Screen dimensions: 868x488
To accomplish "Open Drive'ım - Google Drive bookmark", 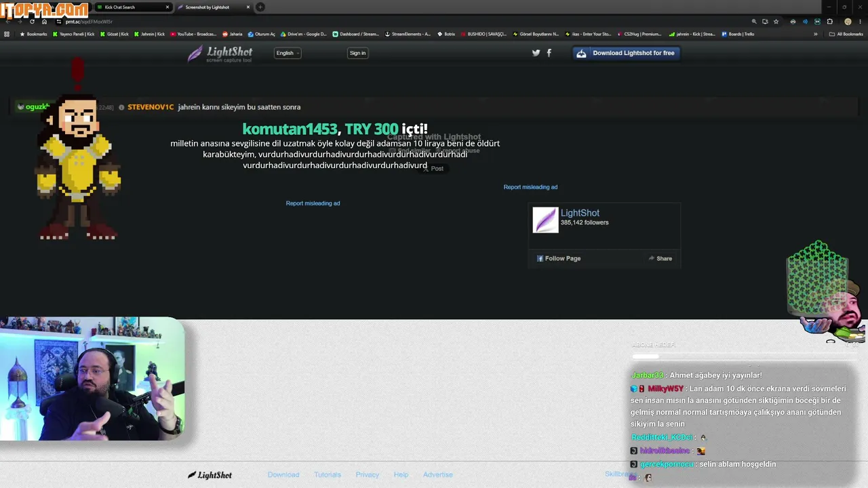I will [304, 34].
